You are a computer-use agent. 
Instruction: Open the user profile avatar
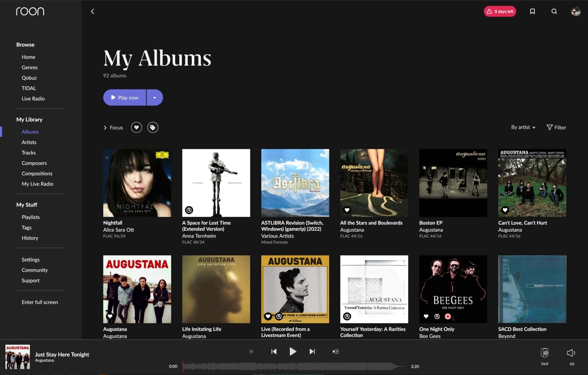pyautogui.click(x=575, y=11)
